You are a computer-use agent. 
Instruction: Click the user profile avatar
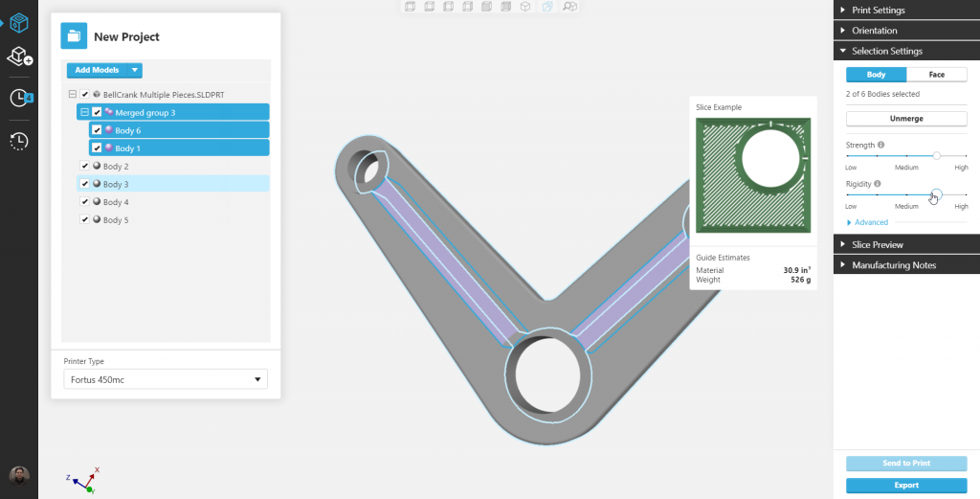[x=19, y=476]
